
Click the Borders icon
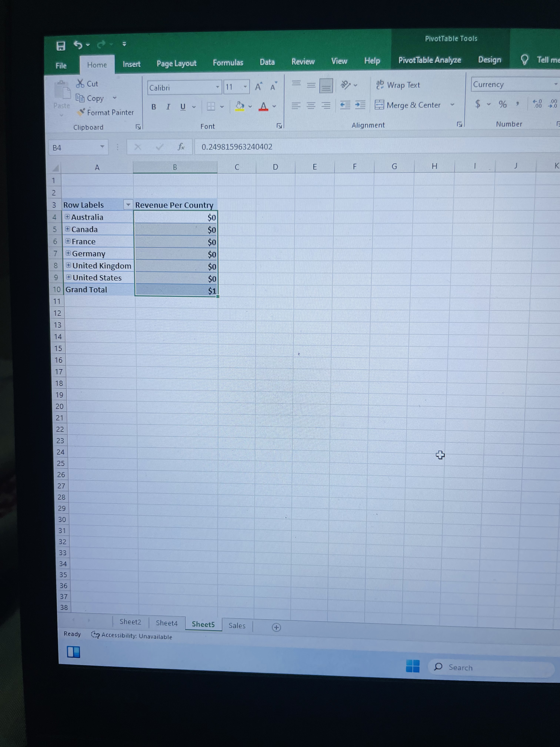point(211,106)
